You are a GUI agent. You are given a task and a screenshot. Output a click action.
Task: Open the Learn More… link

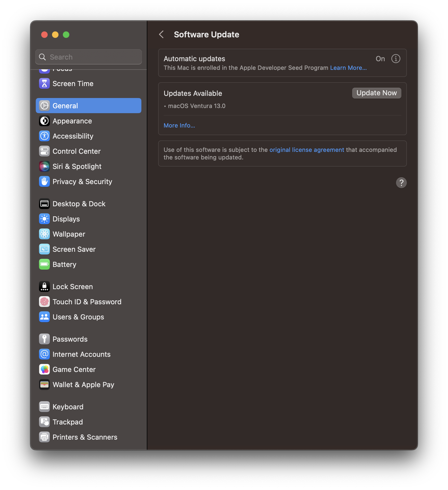click(348, 68)
